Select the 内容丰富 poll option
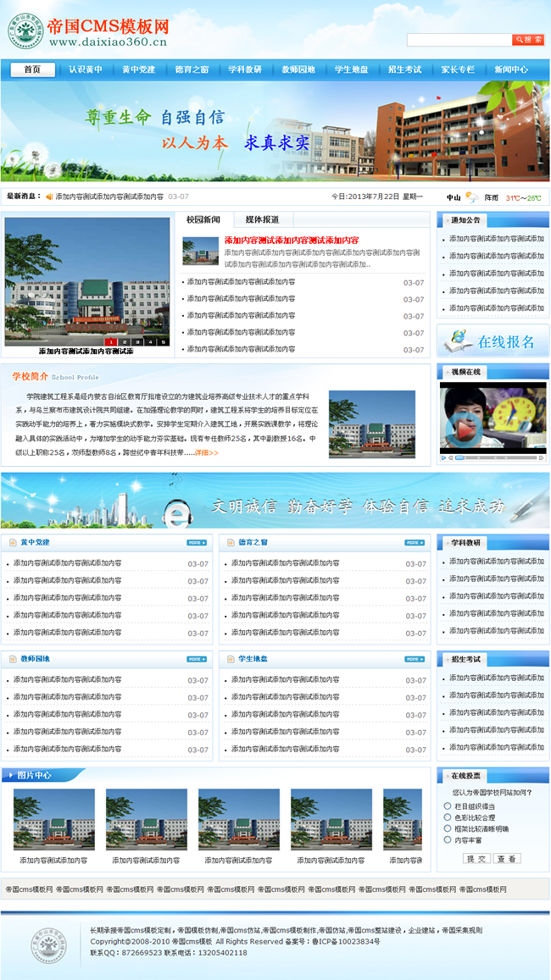 [x=448, y=840]
